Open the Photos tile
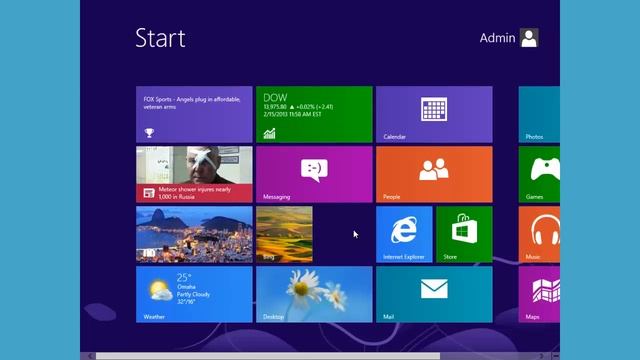This screenshot has height=360, width=640. coord(539,114)
